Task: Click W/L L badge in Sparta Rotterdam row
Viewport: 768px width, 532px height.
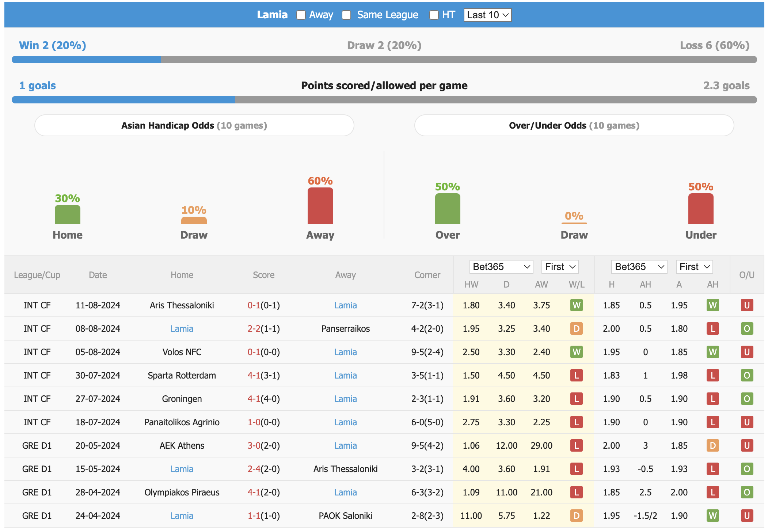Action: pos(577,375)
